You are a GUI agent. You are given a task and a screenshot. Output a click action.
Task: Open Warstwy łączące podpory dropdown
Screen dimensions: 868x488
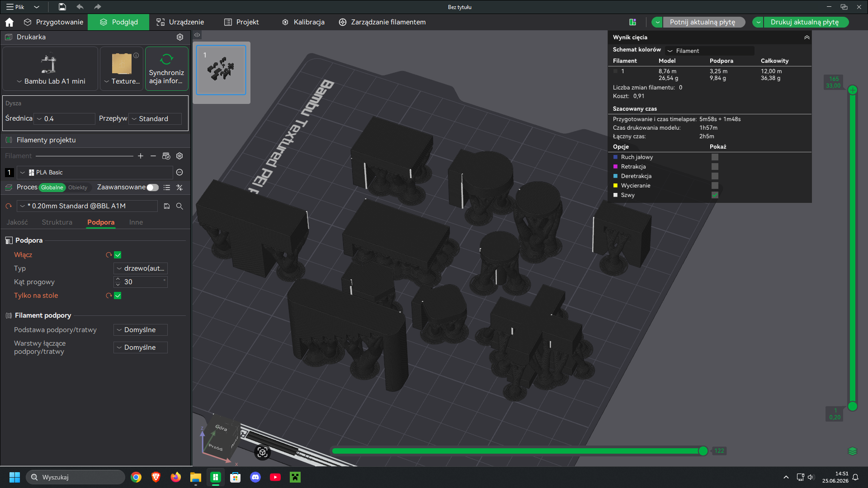click(x=141, y=347)
